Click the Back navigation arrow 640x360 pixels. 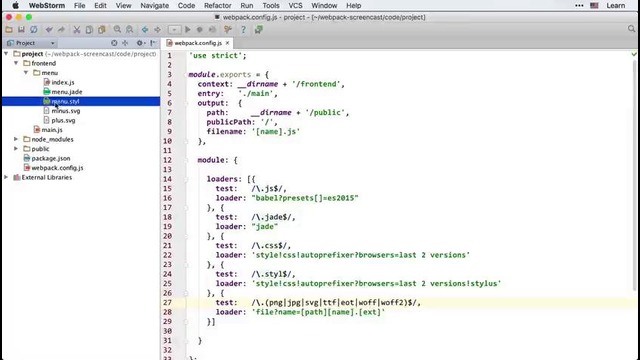pos(145,30)
